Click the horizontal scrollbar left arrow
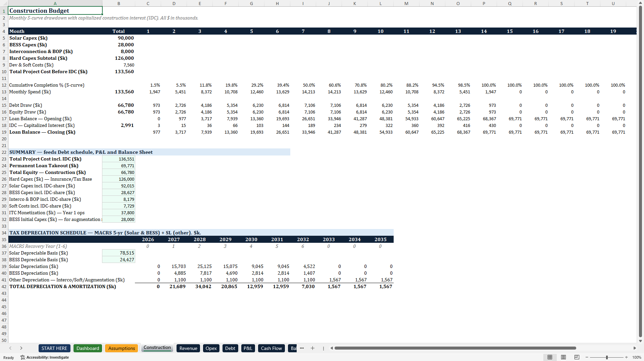The width and height of the screenshot is (644, 361). point(332,348)
